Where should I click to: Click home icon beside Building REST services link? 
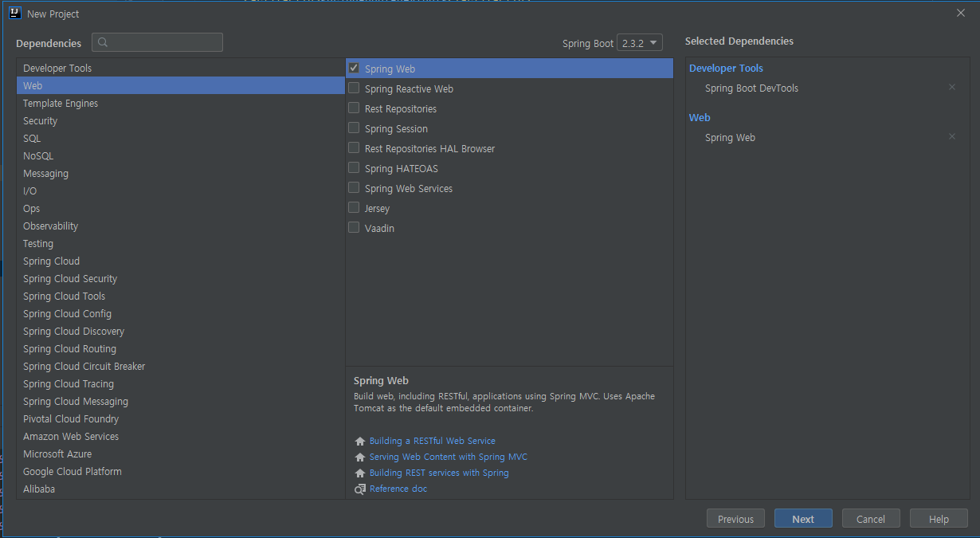coord(360,473)
